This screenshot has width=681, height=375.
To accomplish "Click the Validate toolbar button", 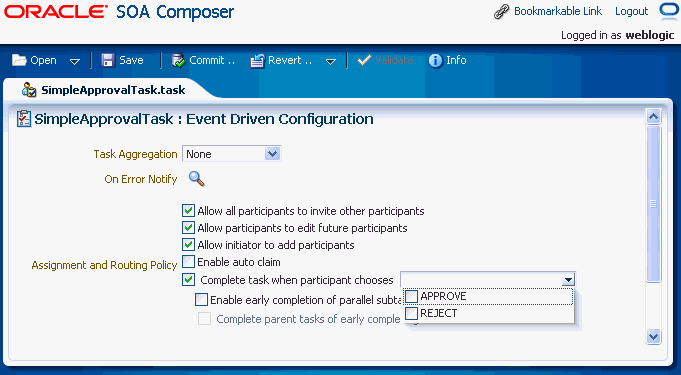I will pos(385,60).
